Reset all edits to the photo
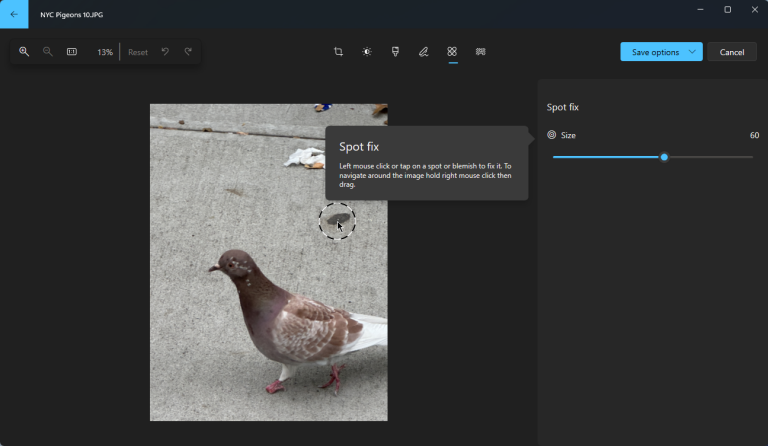The image size is (768, 446). [x=138, y=52]
